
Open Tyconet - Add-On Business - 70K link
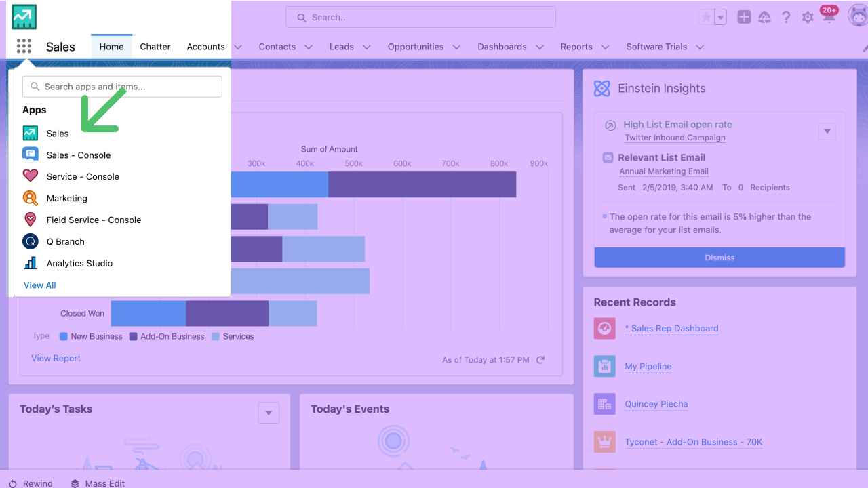click(x=694, y=442)
